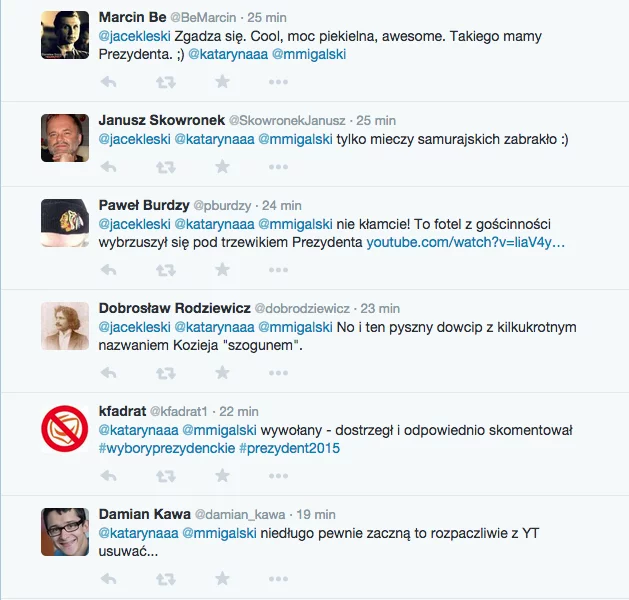This screenshot has width=629, height=600.
Task: Open more options on Dobrosław Rodziewicz's tweet
Action: tap(278, 373)
